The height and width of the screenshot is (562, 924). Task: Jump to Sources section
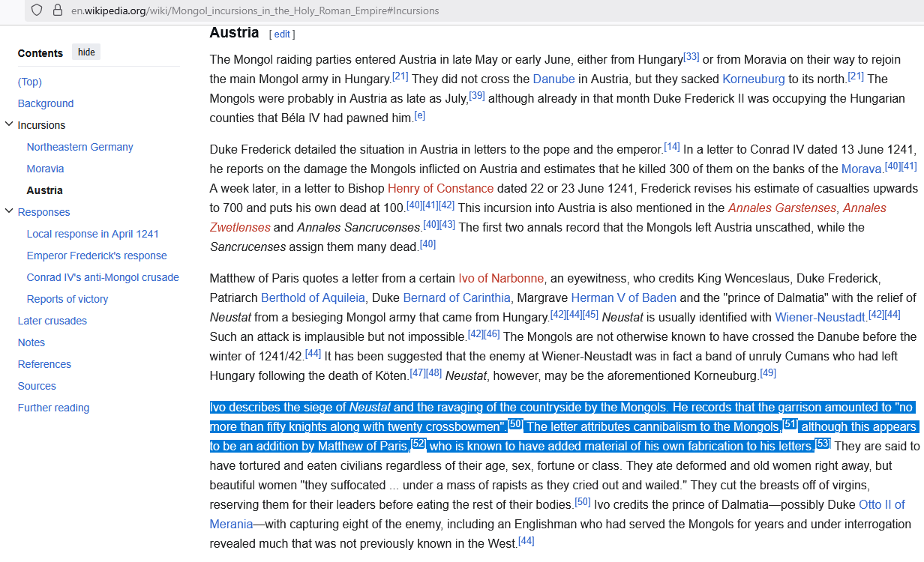coord(37,386)
